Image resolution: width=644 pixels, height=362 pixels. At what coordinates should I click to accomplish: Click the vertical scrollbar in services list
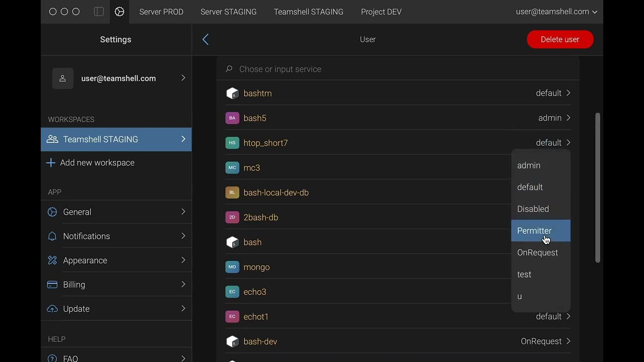598,187
